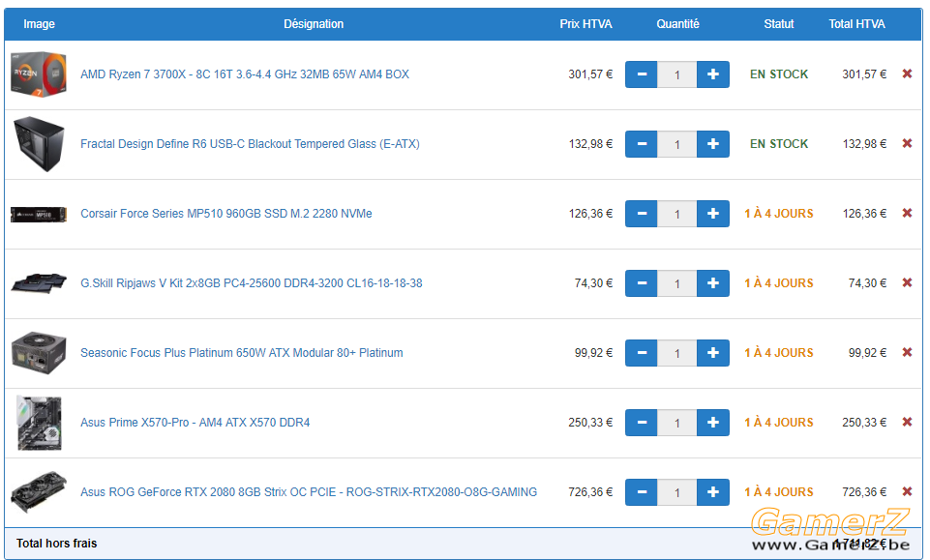Focus quantity field for Asus ROG RTX 2080
The width and height of the screenshot is (930, 560).
tap(676, 492)
